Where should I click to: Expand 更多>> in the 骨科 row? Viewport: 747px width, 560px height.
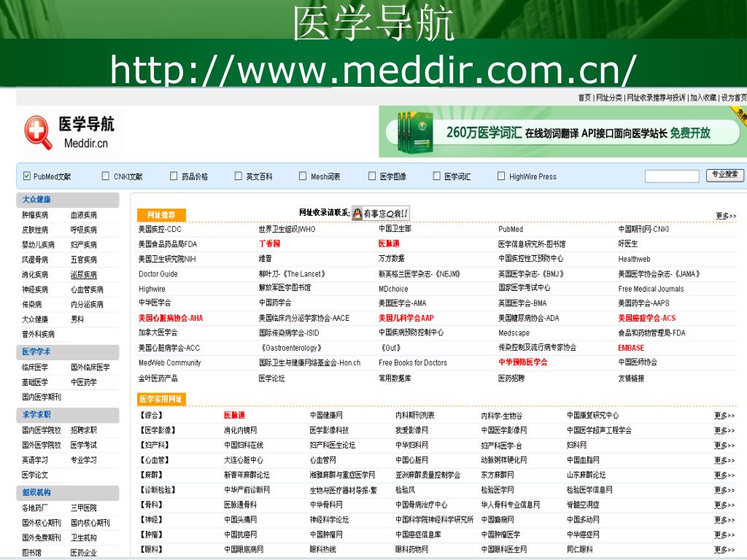coord(724,505)
